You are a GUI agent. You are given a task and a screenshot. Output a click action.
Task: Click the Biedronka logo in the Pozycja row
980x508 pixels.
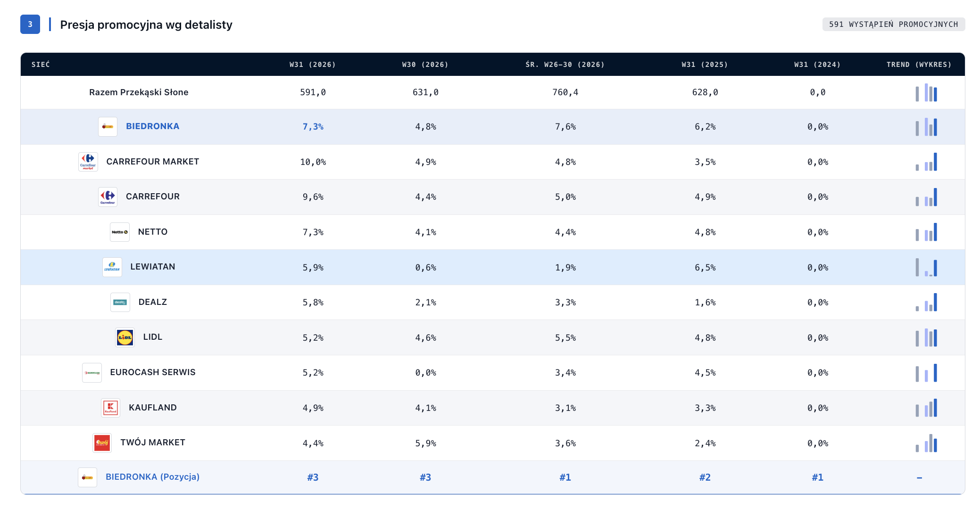coord(87,477)
